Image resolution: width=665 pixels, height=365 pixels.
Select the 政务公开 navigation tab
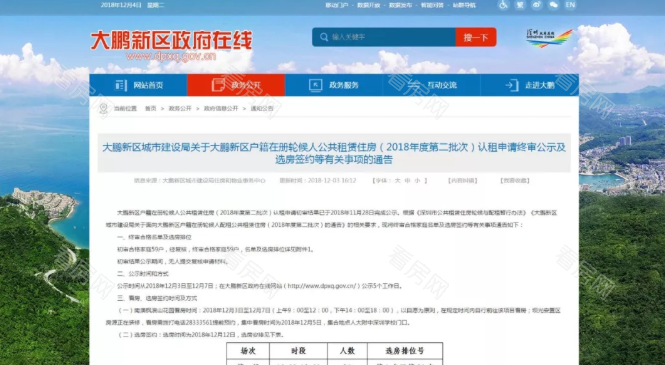(x=236, y=85)
